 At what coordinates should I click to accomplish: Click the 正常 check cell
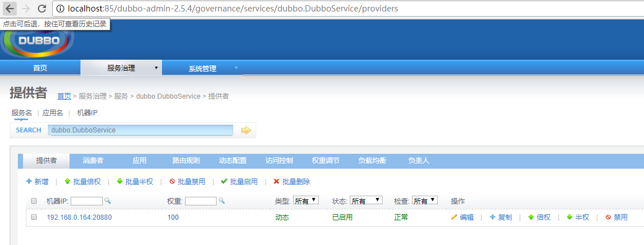pyautogui.click(x=401, y=217)
